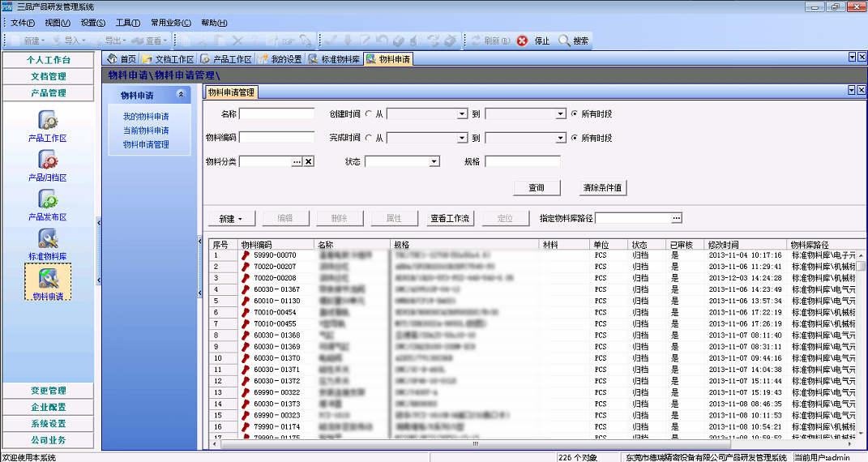Select the 物料申请 sidebar icon
Viewport: 868px width, 462px height.
tap(47, 279)
